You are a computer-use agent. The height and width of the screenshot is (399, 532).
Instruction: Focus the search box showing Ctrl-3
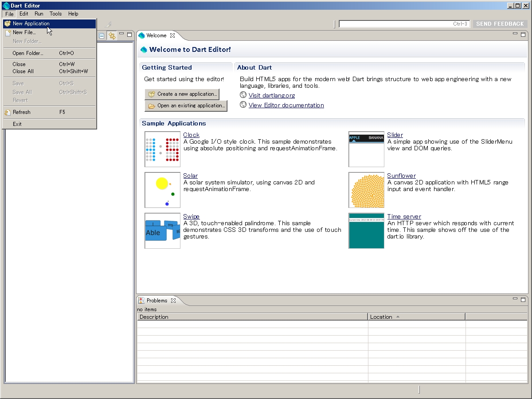click(x=404, y=24)
